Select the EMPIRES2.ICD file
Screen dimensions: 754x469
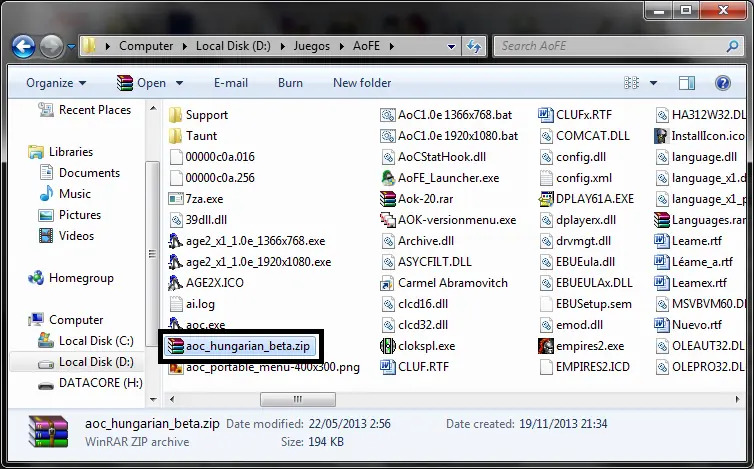click(x=584, y=367)
